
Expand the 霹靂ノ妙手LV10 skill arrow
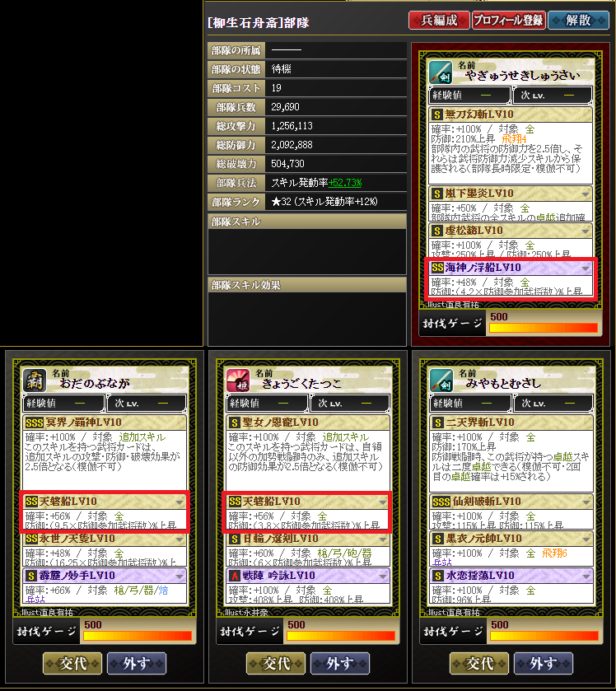(x=180, y=576)
